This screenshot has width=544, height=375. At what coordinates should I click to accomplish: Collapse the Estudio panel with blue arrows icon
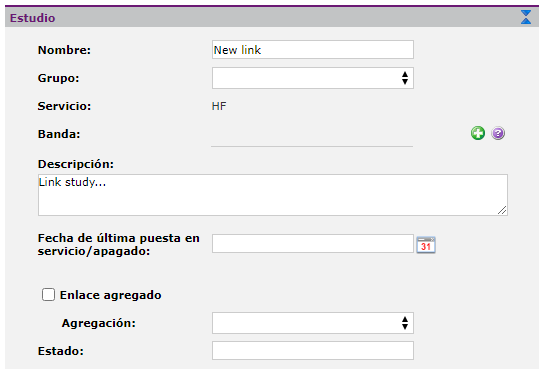tap(526, 17)
